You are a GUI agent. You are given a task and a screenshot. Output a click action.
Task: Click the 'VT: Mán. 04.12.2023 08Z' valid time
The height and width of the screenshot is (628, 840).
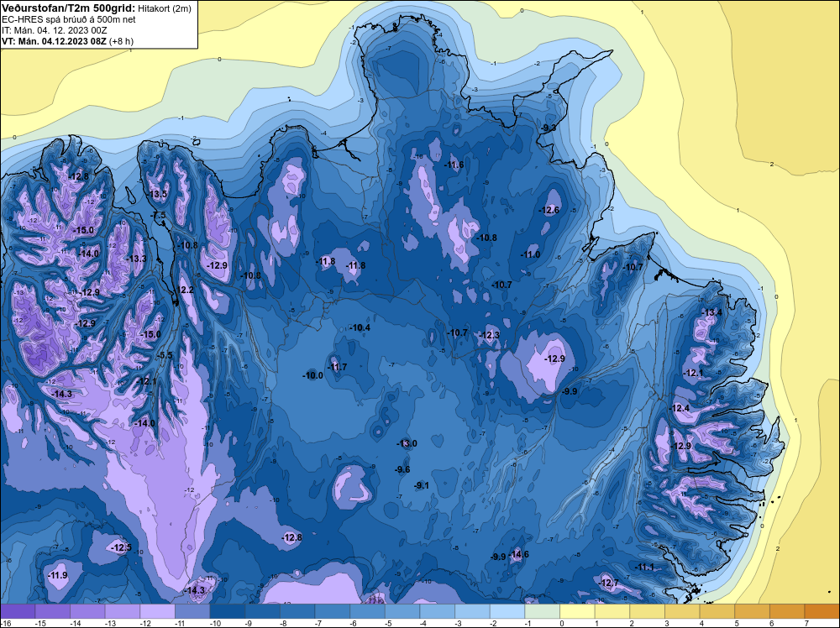54,41
